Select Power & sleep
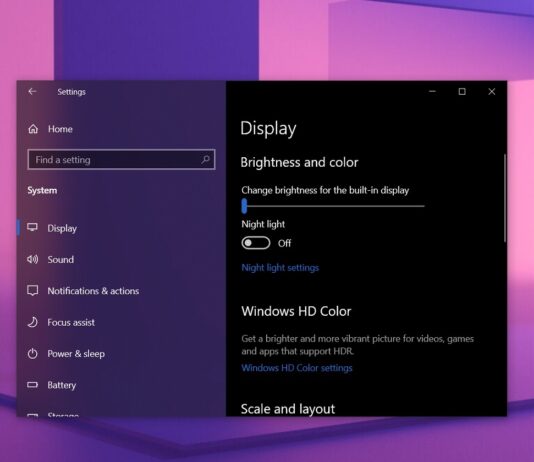The height and width of the screenshot is (462, 534). (76, 354)
